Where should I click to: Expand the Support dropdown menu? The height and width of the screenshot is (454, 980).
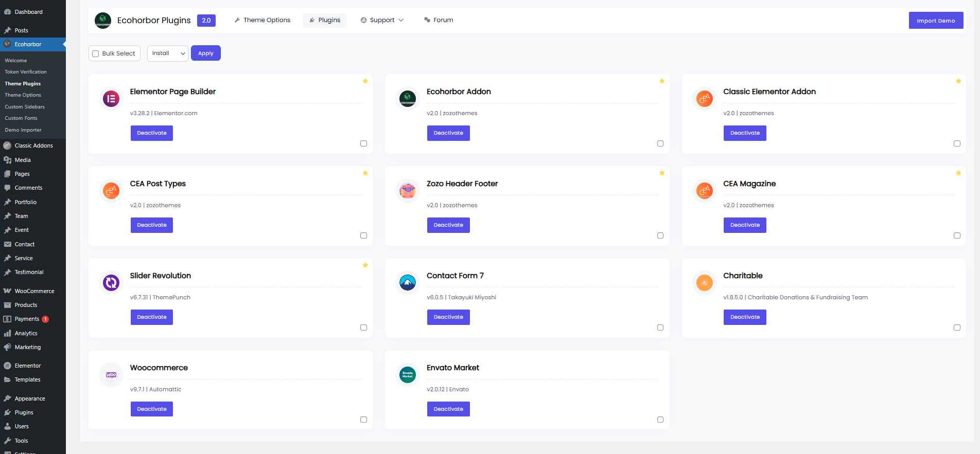coord(382,20)
